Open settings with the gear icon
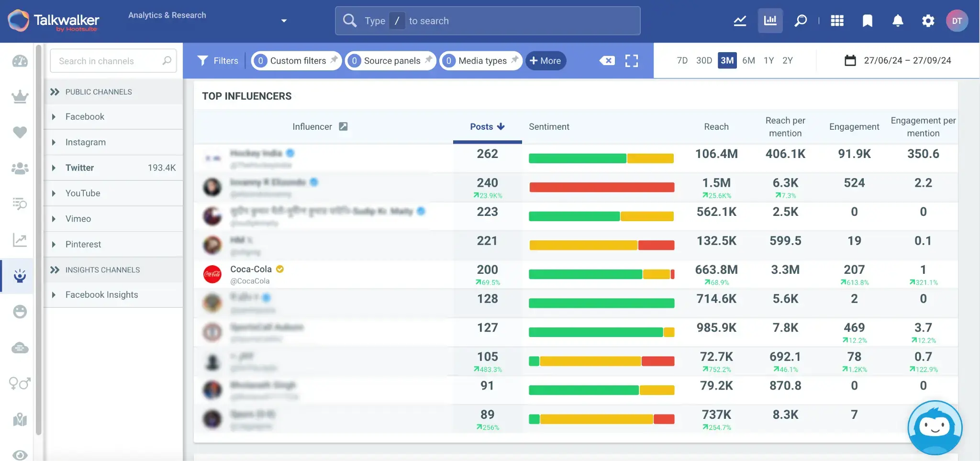Image resolution: width=980 pixels, height=461 pixels. tap(927, 21)
